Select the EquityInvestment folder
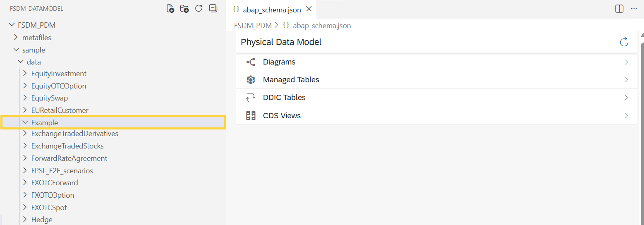The width and height of the screenshot is (644, 225). [x=59, y=74]
